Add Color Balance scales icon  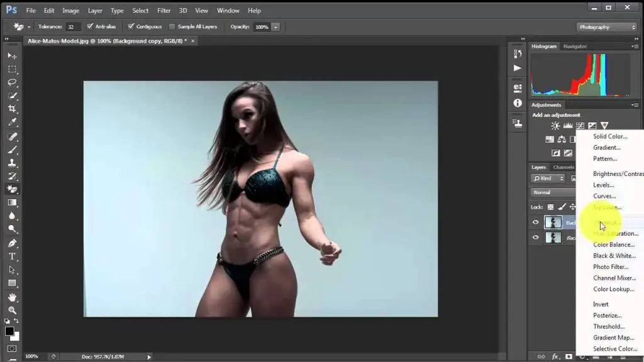click(x=562, y=140)
